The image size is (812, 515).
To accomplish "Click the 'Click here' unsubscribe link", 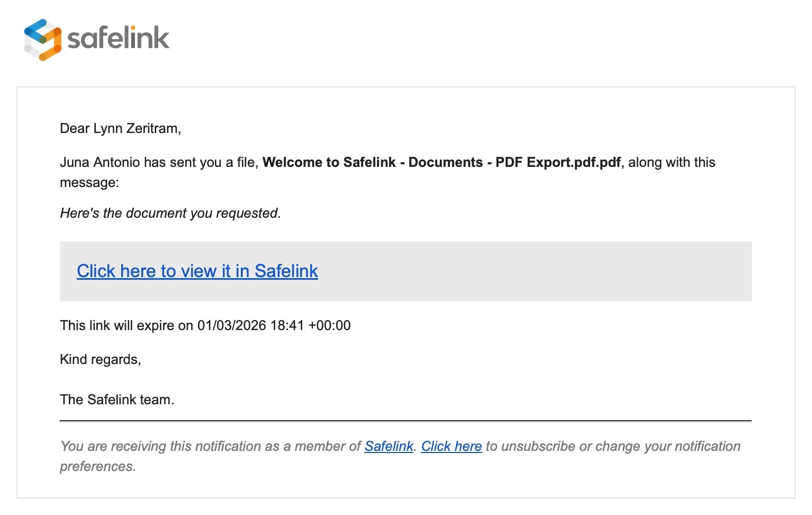I will click(451, 447).
